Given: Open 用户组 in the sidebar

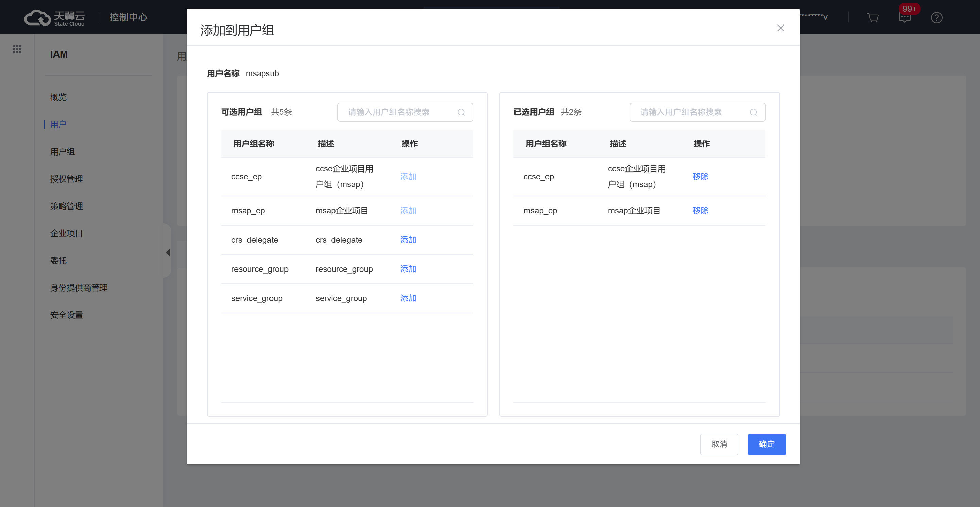Looking at the screenshot, I should click(x=62, y=152).
